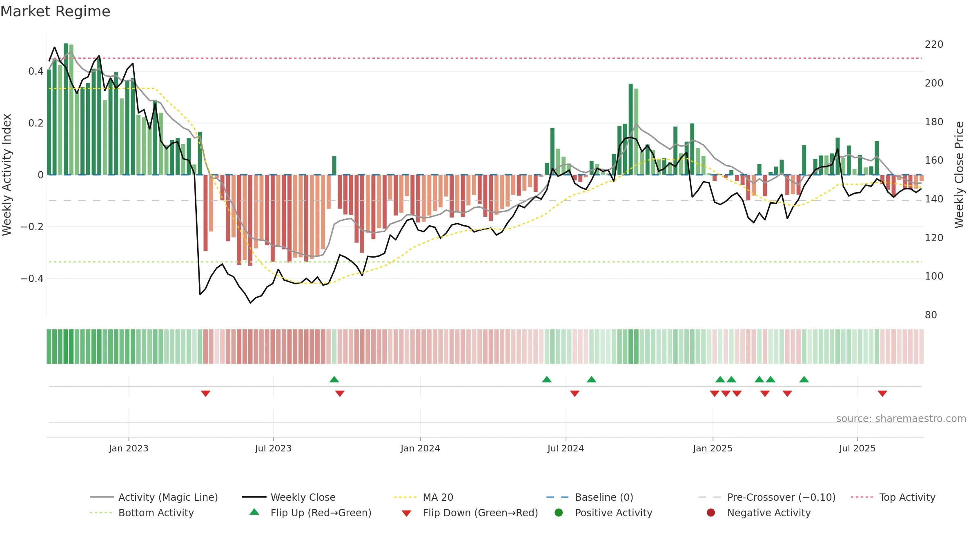This screenshot has width=980, height=551.
Task: Click the Weekly Close Price axis title
Action: pyautogui.click(x=959, y=175)
